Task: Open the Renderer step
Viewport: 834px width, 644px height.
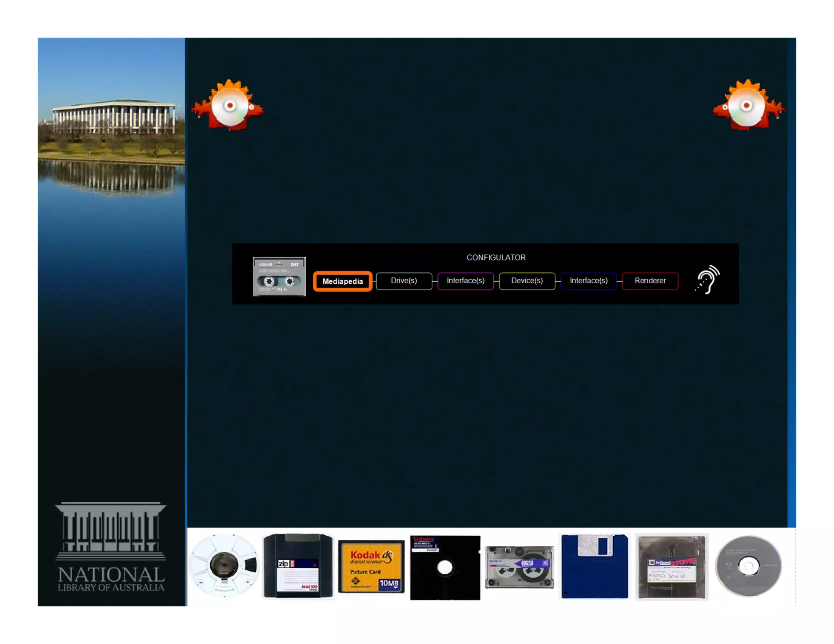Action: coord(650,281)
